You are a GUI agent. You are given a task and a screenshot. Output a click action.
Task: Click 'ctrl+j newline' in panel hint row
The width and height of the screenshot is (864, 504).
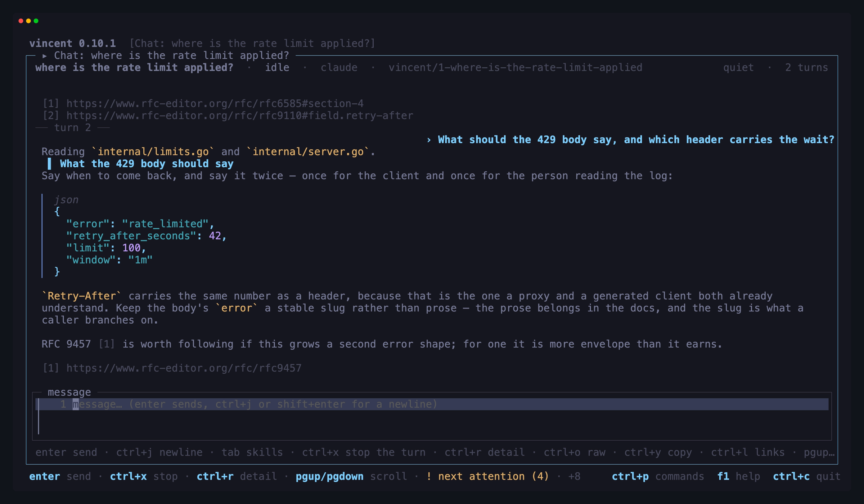coord(159,452)
